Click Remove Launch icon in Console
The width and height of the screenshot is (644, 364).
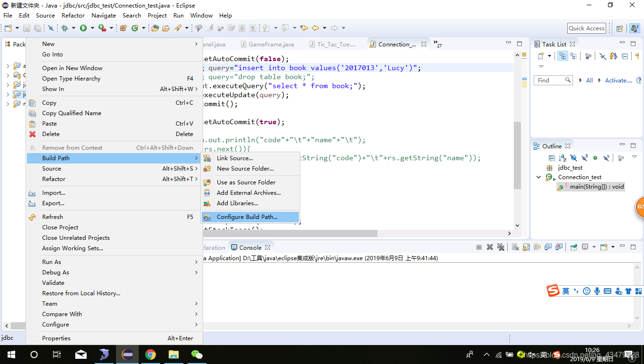coord(490,247)
